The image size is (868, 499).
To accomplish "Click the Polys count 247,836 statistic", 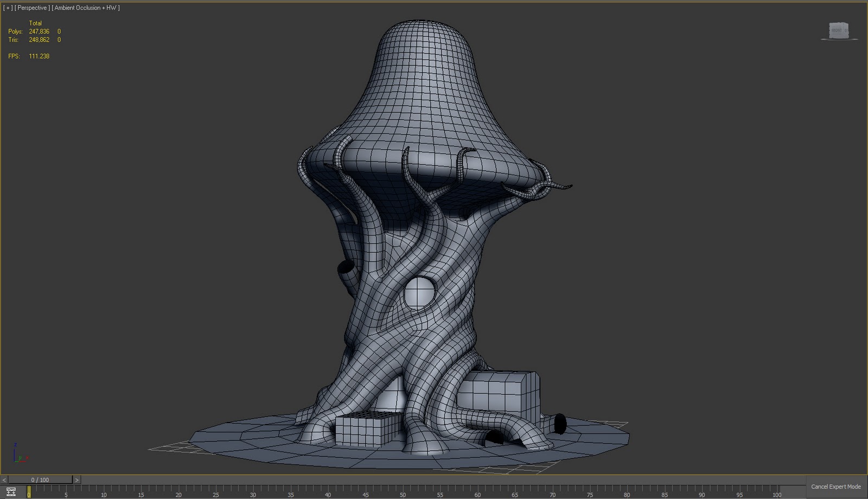I will (x=39, y=31).
